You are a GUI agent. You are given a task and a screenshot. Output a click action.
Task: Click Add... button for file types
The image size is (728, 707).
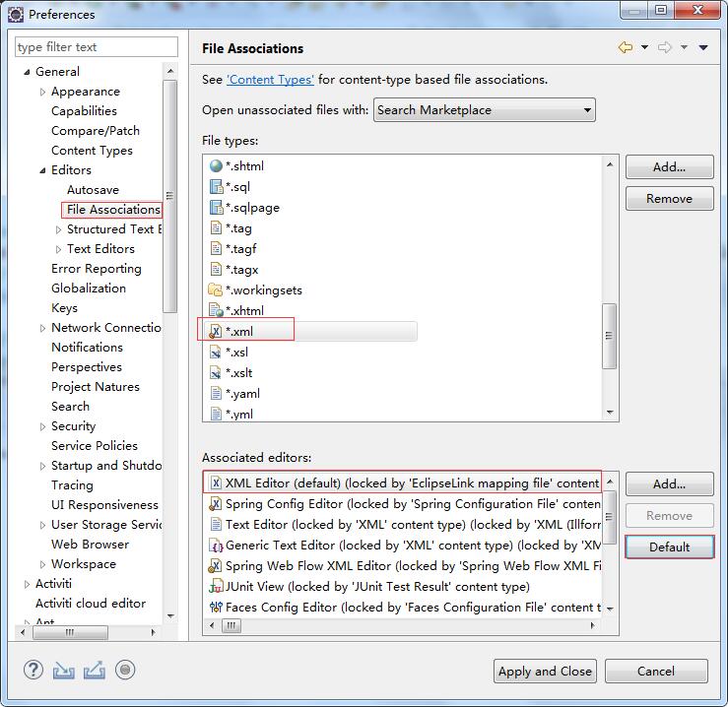669,167
